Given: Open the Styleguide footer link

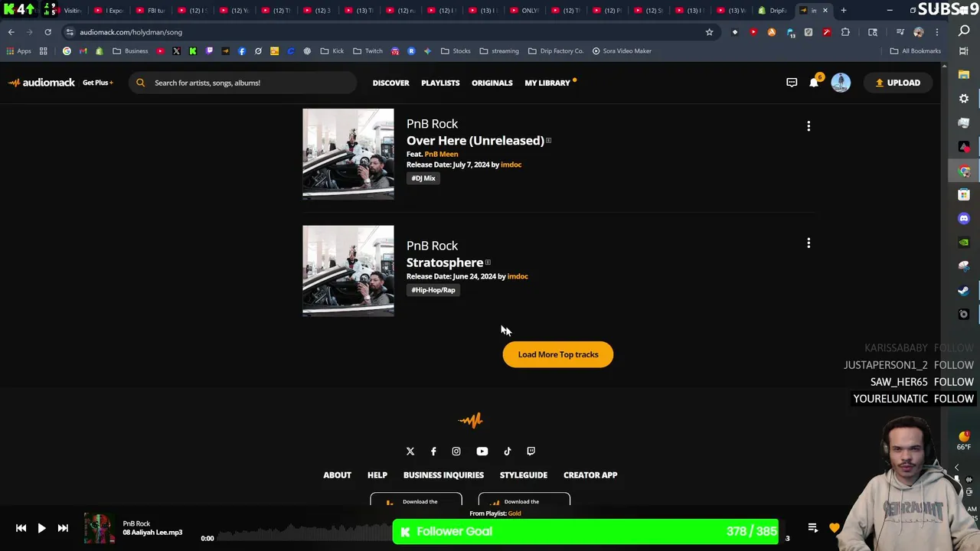Looking at the screenshot, I should pos(524,475).
